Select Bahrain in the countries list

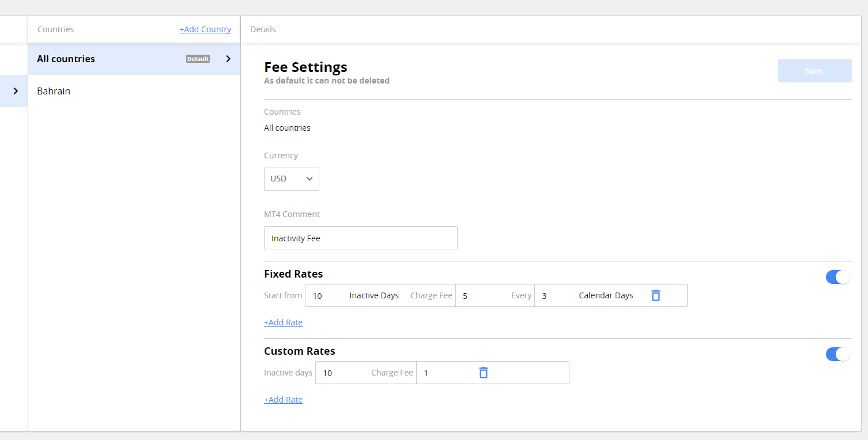[x=53, y=90]
